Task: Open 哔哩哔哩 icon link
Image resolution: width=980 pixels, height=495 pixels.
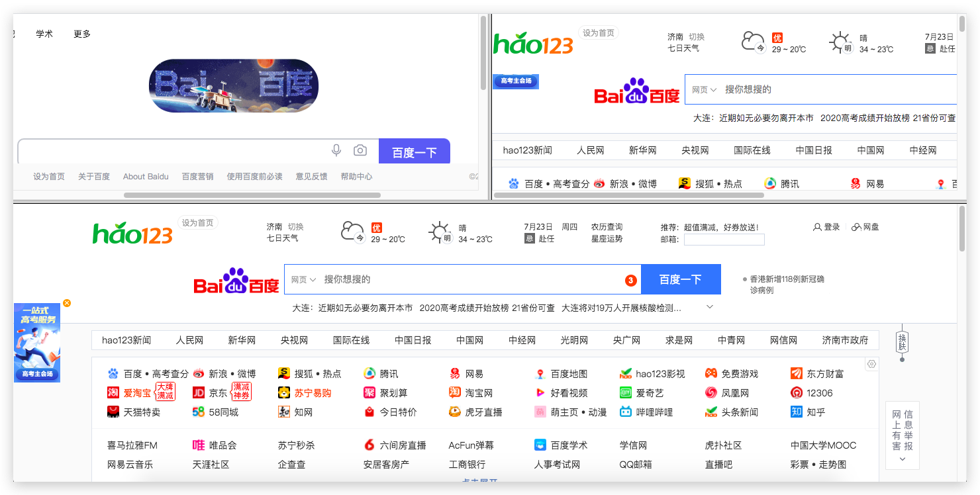Action: coord(626,412)
